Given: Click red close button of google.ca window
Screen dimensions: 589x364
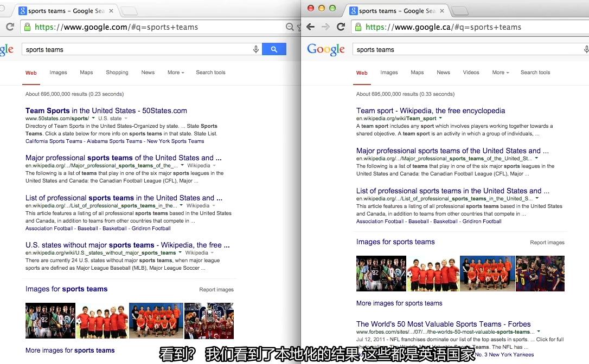Looking at the screenshot, I should 311,8.
